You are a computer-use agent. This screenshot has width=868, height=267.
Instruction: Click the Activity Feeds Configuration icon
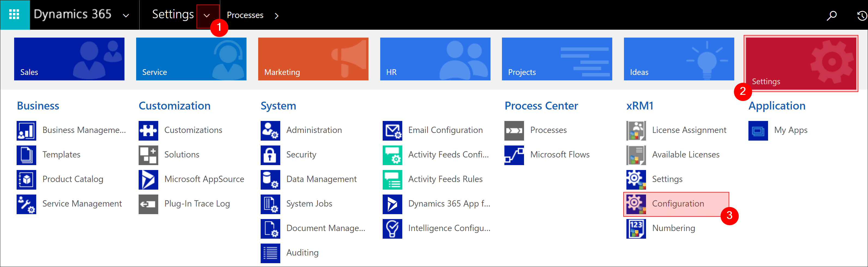click(x=392, y=155)
